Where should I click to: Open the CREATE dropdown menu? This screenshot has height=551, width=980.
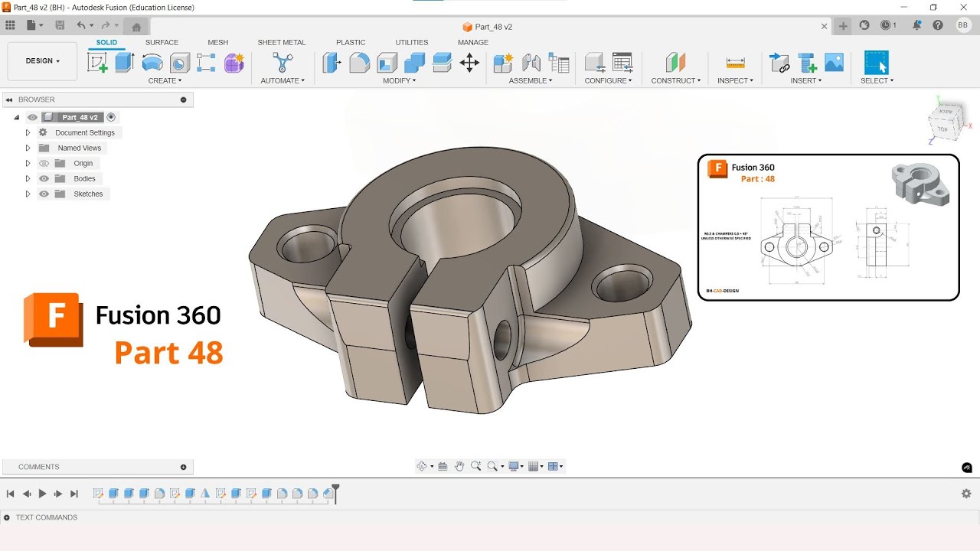click(x=165, y=80)
